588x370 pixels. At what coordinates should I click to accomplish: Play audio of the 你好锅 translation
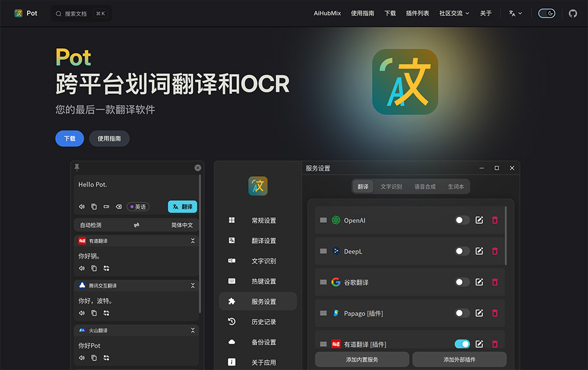point(82,268)
